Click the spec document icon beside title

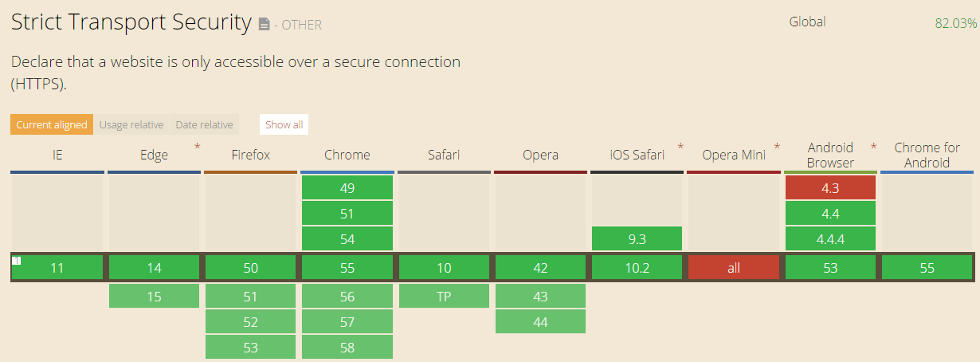point(265,26)
